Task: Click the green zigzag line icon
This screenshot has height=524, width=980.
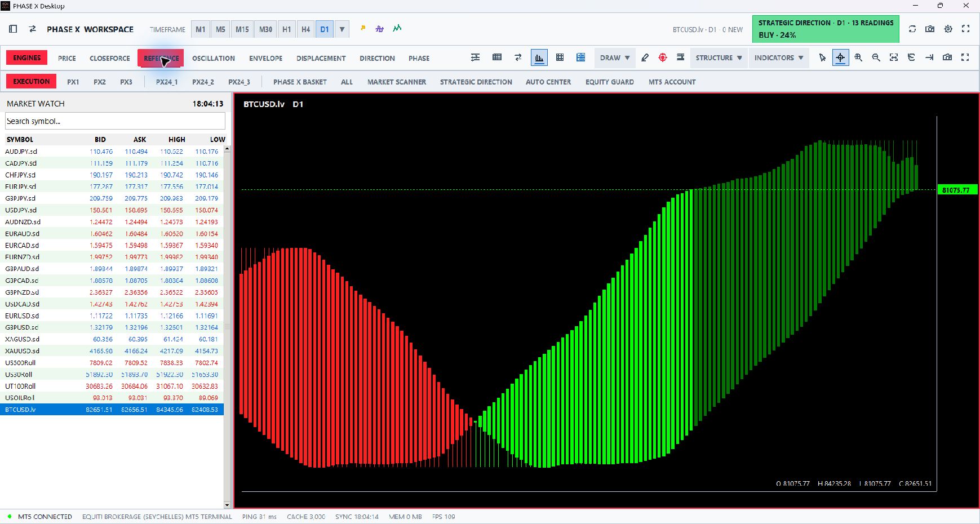Action: (397, 28)
